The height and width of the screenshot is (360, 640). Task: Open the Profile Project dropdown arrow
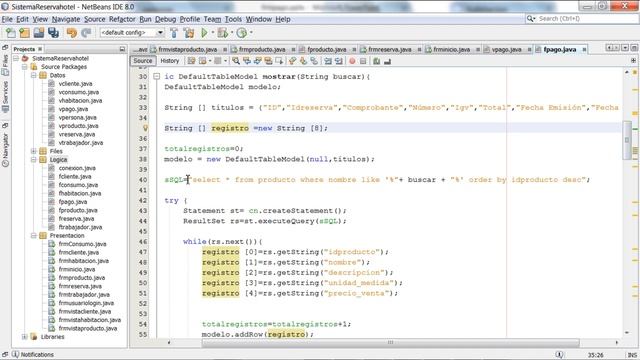click(x=251, y=33)
